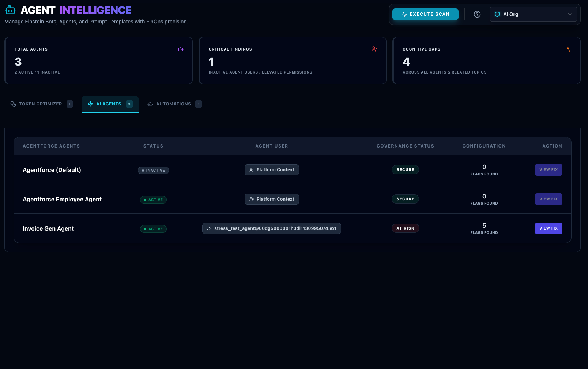Click the Agent Intelligence robot logo icon
588x369 pixels.
click(x=10, y=10)
